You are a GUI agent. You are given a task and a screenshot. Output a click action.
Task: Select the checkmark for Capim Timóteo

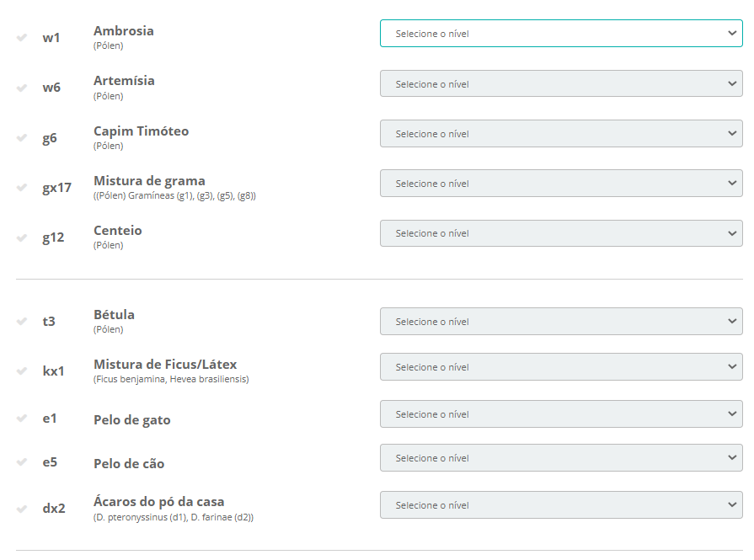22,138
